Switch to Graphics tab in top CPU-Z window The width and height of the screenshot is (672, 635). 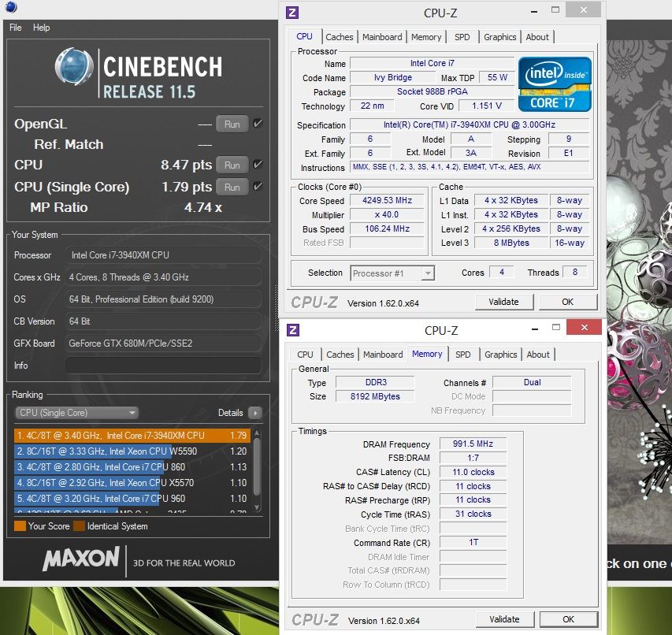click(499, 37)
